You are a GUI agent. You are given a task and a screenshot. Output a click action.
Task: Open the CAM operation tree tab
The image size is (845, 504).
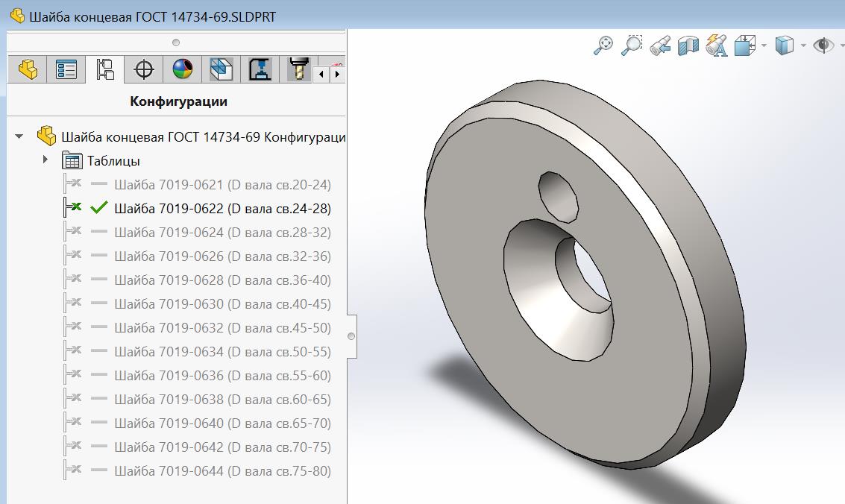pos(260,69)
